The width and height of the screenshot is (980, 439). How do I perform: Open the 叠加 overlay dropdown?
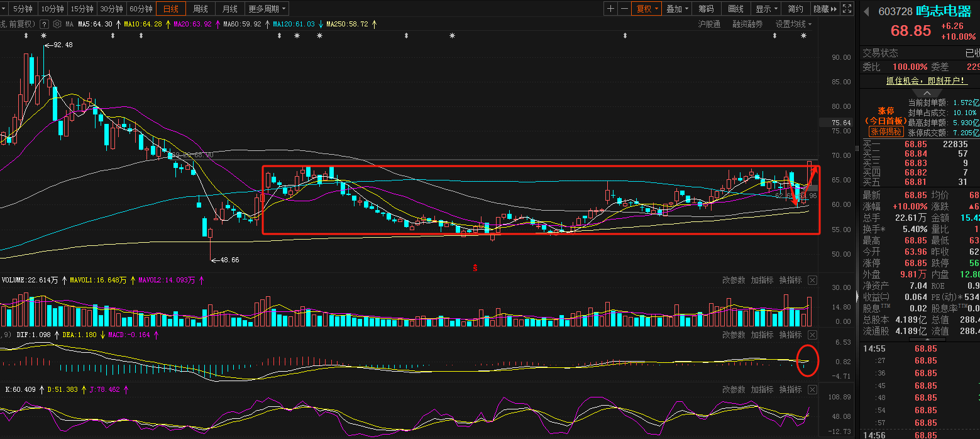(677, 9)
